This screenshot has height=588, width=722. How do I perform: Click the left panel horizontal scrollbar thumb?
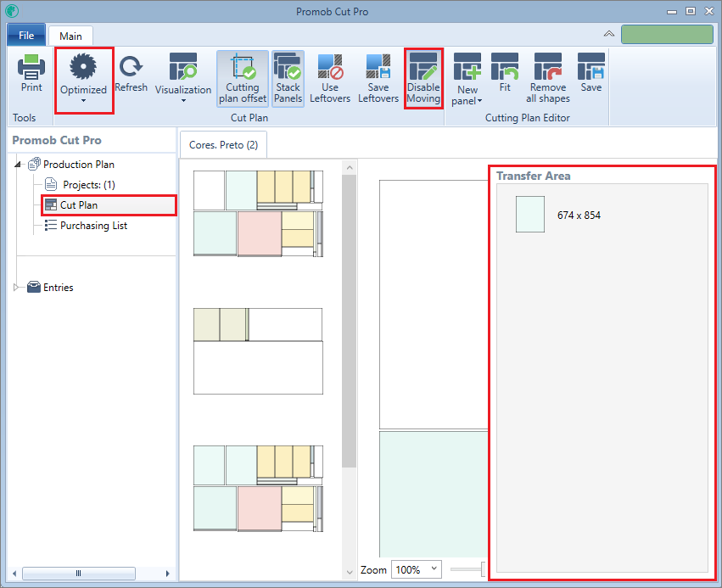(79, 574)
